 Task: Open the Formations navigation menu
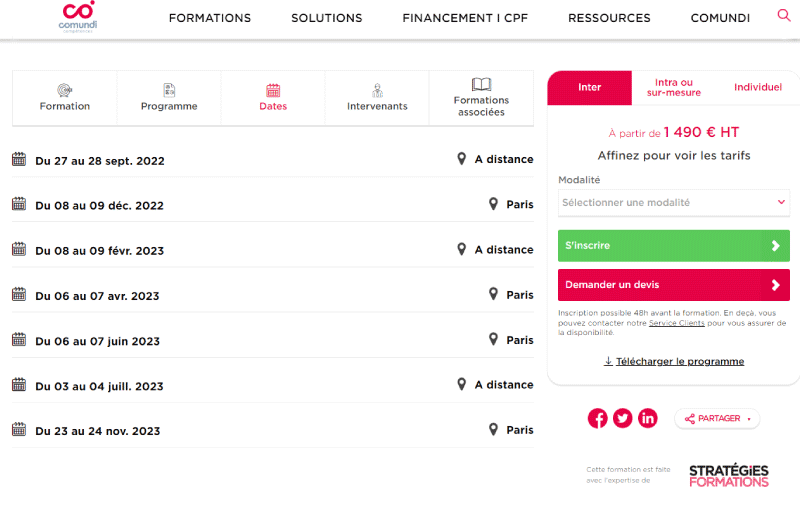point(210,18)
